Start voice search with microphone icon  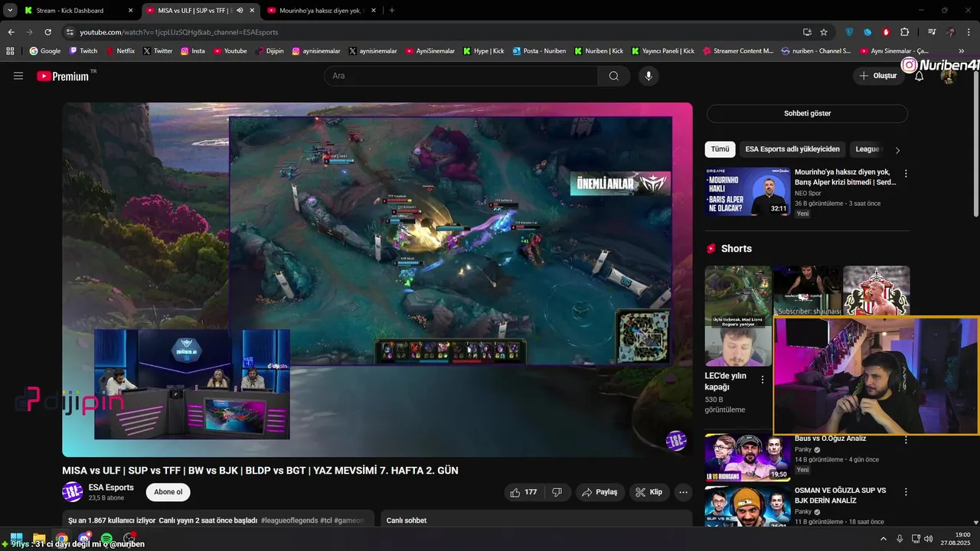[648, 76]
